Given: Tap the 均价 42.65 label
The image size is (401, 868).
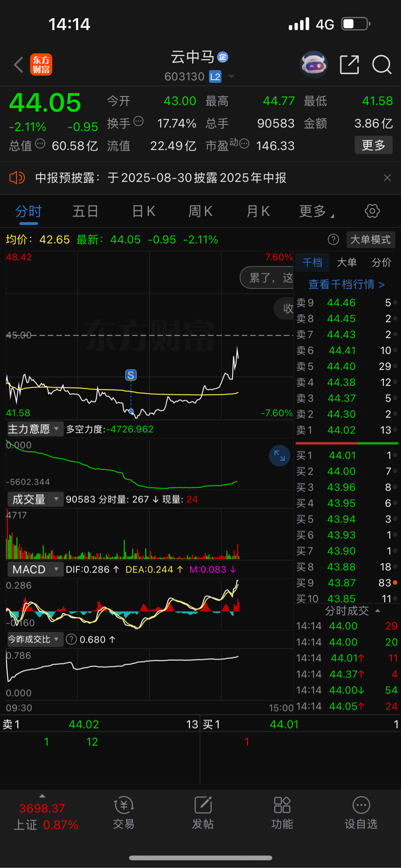Looking at the screenshot, I should click(x=38, y=240).
